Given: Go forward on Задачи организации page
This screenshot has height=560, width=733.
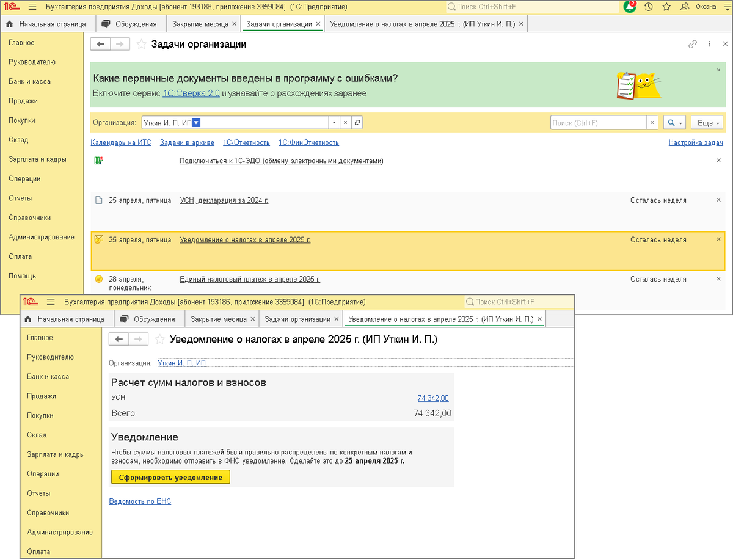Looking at the screenshot, I should (x=120, y=44).
